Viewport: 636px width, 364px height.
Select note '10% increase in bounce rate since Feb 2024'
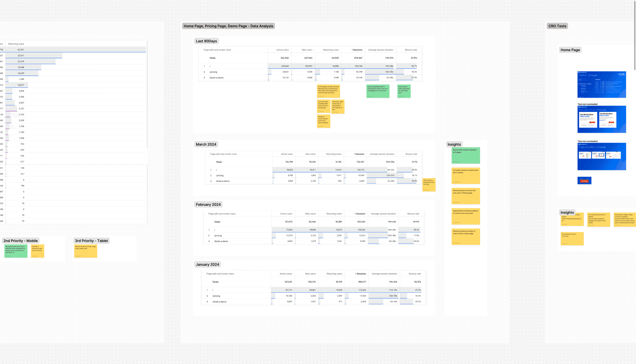(x=429, y=185)
